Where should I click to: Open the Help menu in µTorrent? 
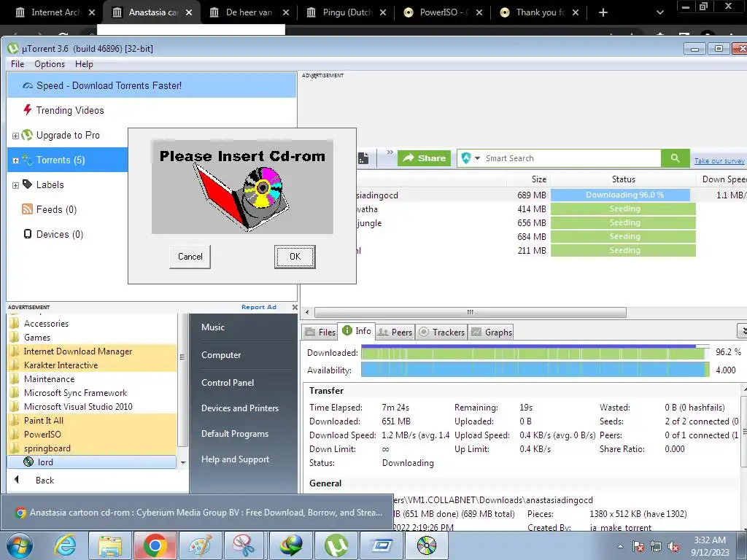click(84, 64)
